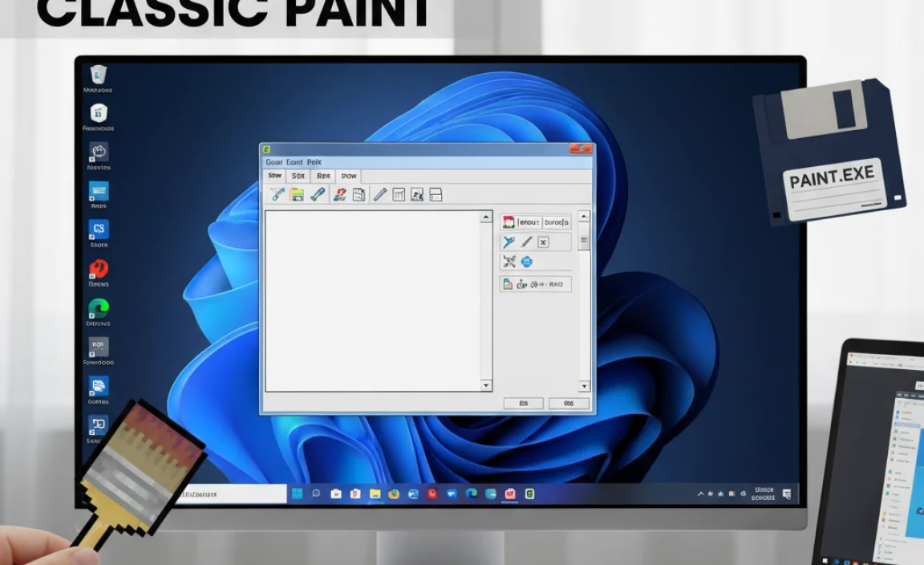Click the blue globe icon in the side panel
This screenshot has height=565, width=924.
(x=526, y=262)
